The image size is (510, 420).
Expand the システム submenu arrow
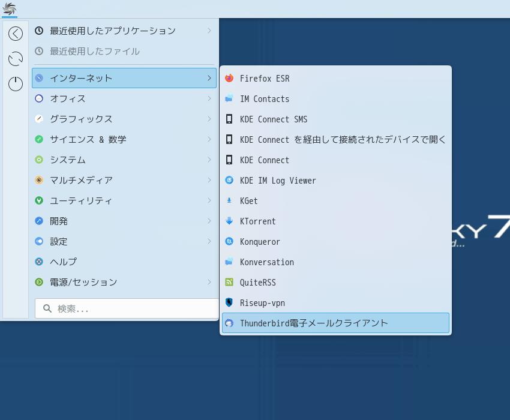[209, 160]
